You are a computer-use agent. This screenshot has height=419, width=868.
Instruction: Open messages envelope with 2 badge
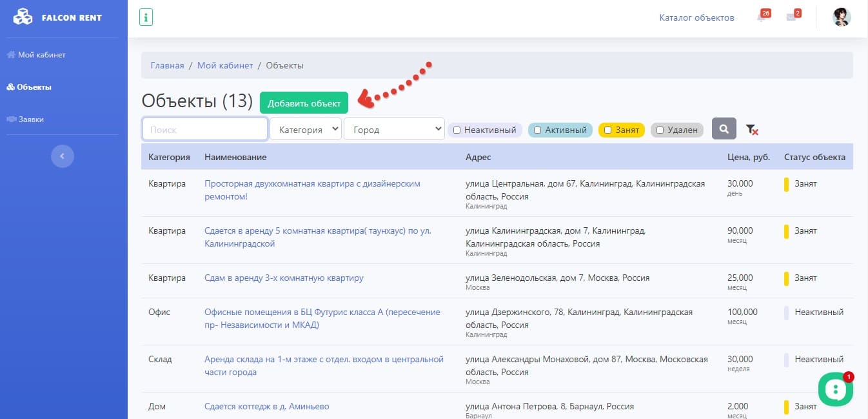pos(791,17)
